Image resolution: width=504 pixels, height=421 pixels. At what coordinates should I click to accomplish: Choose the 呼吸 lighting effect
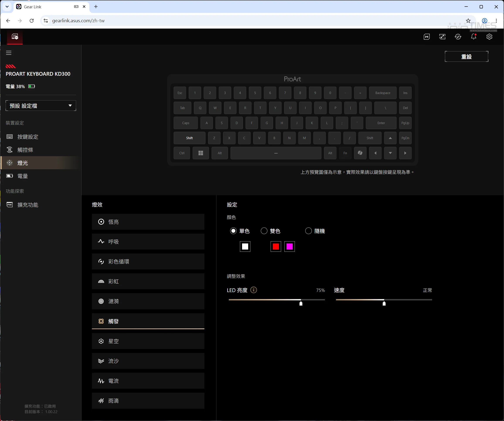[148, 242]
